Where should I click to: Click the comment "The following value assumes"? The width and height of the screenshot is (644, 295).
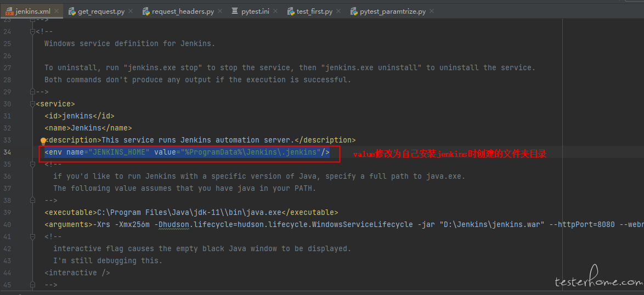(x=184, y=188)
